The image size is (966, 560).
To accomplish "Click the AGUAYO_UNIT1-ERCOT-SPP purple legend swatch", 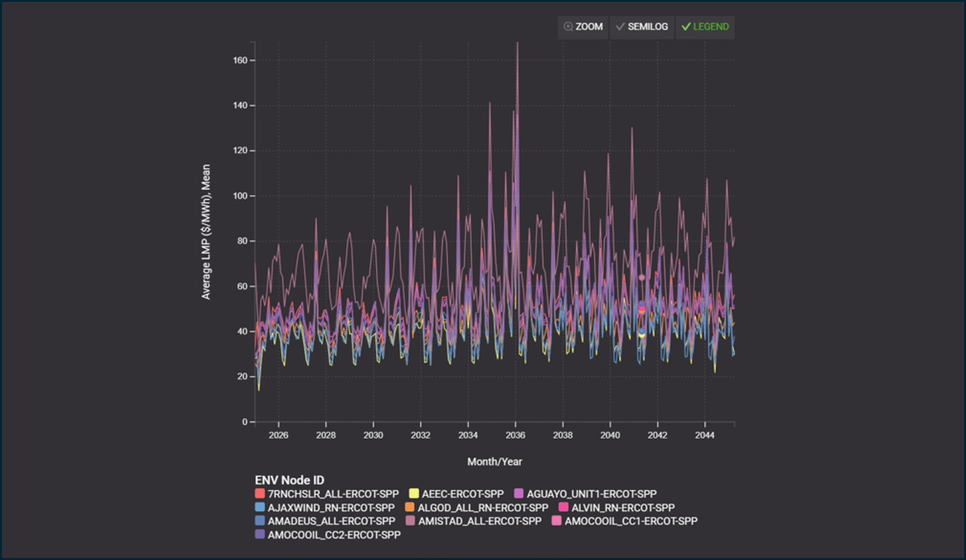I will pyautogui.click(x=518, y=493).
